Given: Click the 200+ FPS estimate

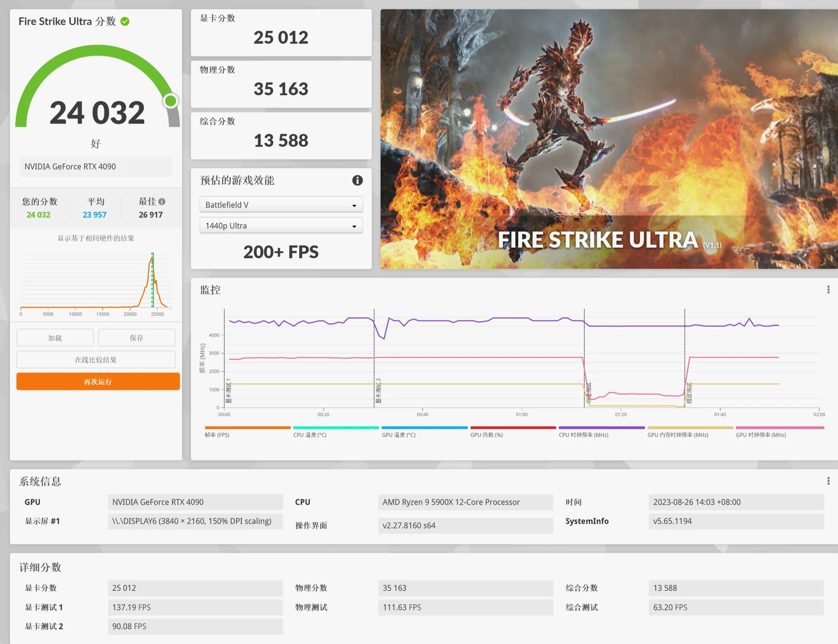Looking at the screenshot, I should pyautogui.click(x=281, y=252).
